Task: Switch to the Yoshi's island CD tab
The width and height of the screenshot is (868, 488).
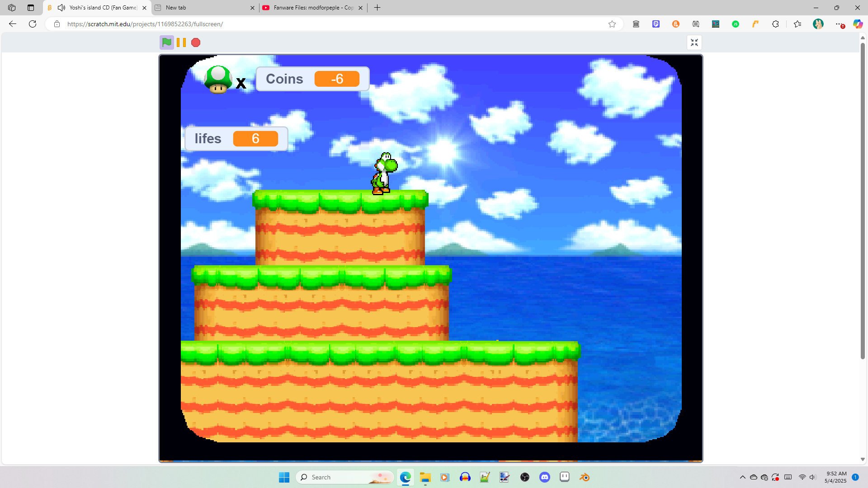Action: coord(98,8)
